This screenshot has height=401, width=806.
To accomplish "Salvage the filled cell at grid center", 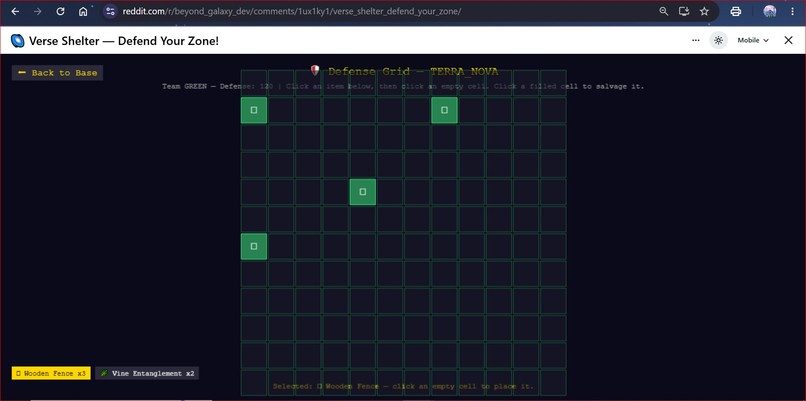I will (x=362, y=192).
